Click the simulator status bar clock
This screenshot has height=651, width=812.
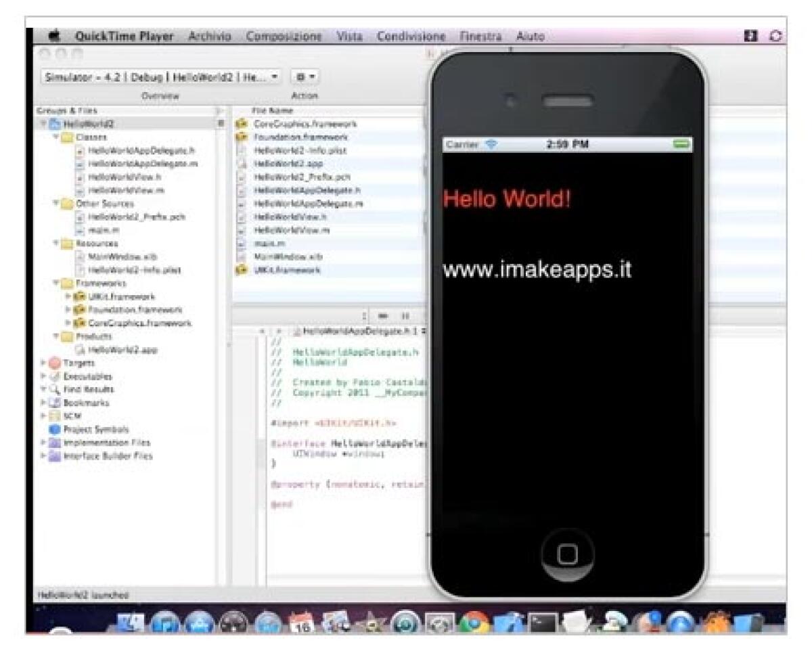tap(566, 144)
